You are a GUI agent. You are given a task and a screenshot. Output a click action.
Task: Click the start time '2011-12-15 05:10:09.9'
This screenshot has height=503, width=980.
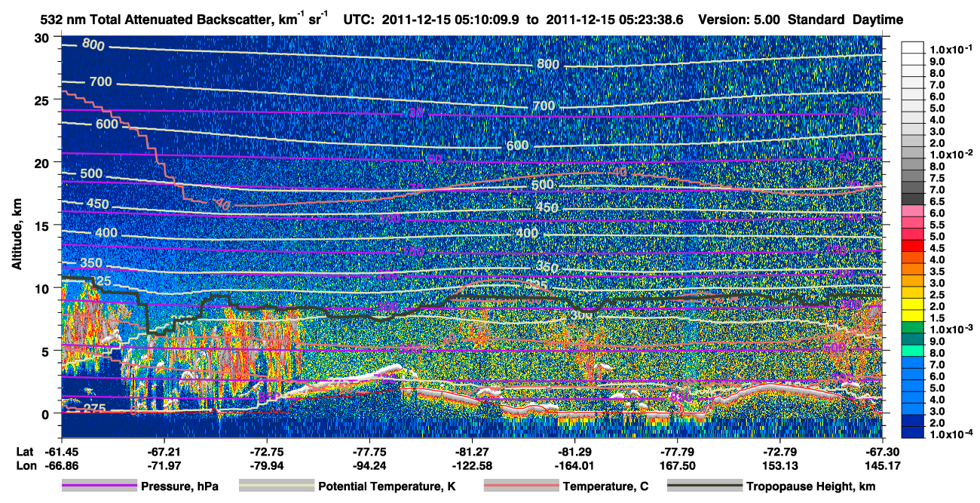point(450,20)
